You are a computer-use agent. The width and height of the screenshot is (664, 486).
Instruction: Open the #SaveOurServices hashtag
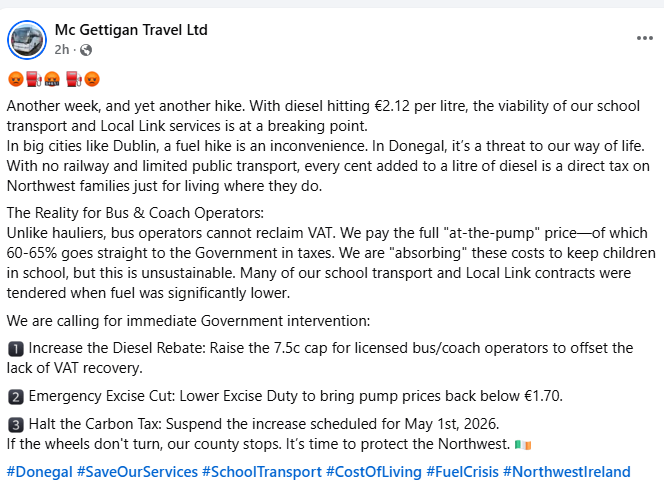coord(136,471)
